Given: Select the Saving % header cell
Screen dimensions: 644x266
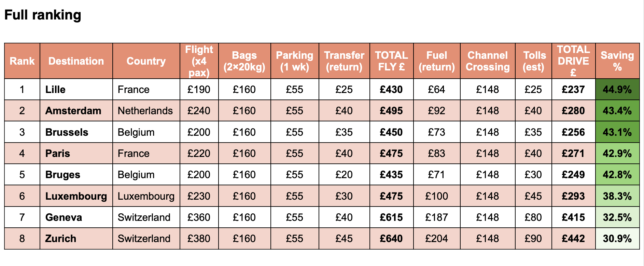Looking at the screenshot, I should (x=617, y=61).
